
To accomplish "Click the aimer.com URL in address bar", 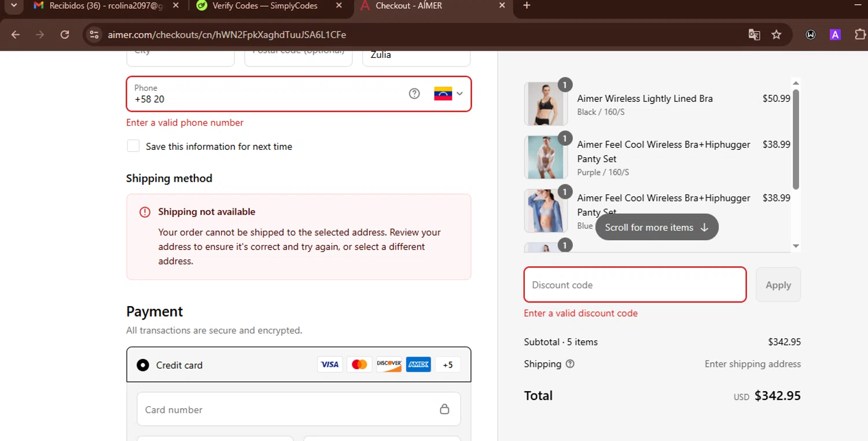I will tap(227, 35).
